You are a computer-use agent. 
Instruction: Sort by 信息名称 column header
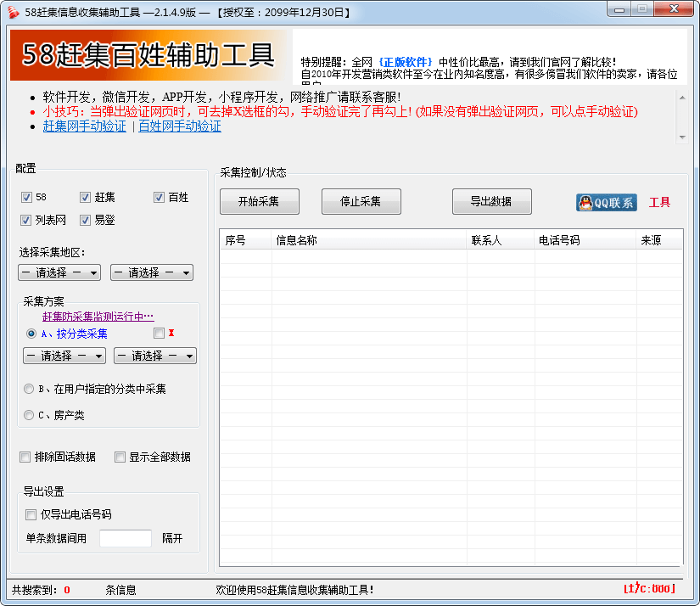tap(369, 240)
